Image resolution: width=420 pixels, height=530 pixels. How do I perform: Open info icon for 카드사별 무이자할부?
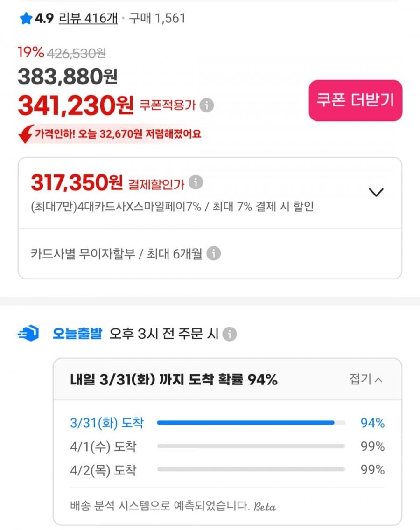[x=213, y=254]
